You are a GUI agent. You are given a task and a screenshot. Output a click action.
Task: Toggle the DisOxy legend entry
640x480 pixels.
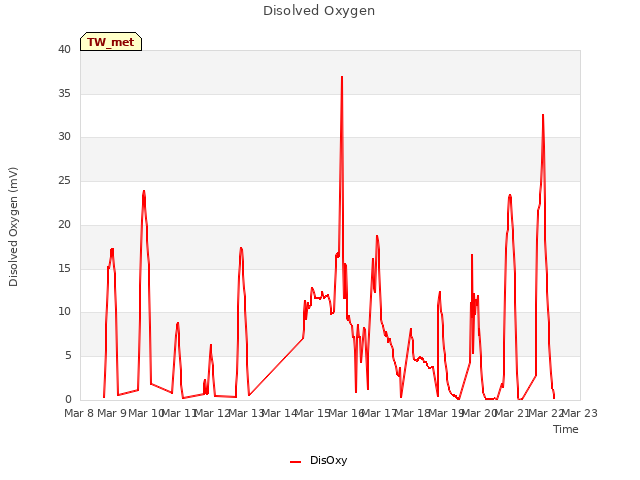click(x=318, y=460)
